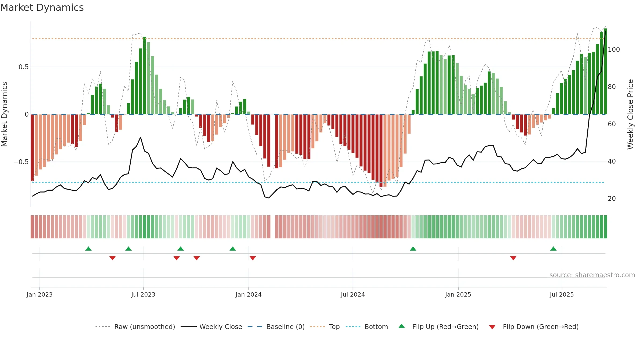This screenshot has height=362, width=644.
Task: Toggle the Weekly Close legend entry
Action: (x=211, y=327)
